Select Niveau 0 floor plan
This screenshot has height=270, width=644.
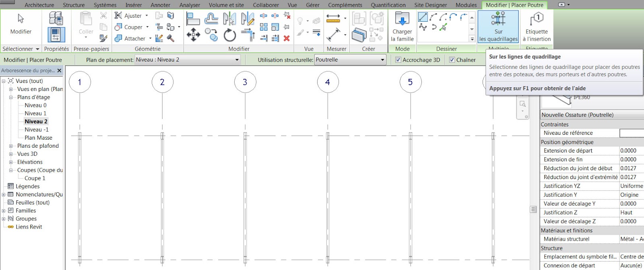click(35, 105)
